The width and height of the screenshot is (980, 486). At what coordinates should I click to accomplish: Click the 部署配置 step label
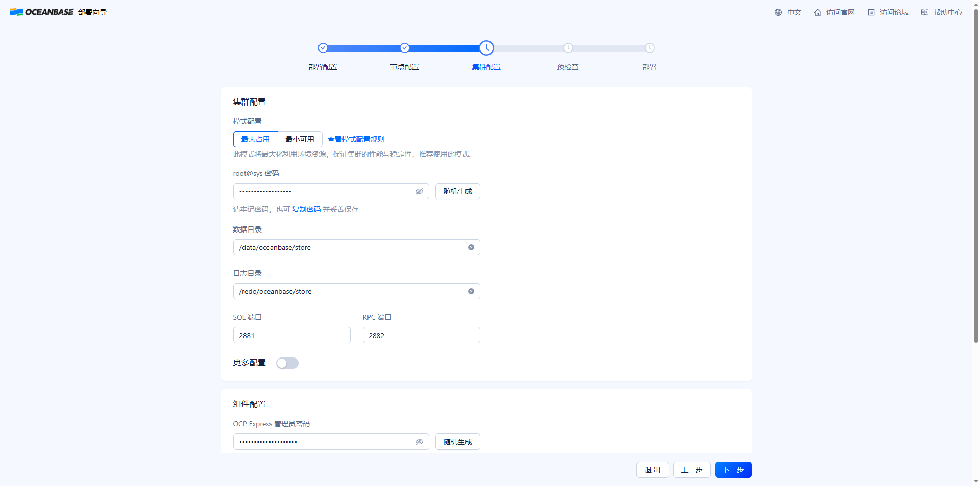pos(323,67)
